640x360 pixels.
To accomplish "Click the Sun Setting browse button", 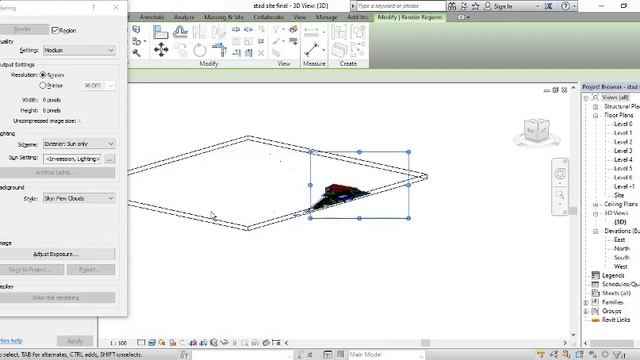I will coord(109,159).
